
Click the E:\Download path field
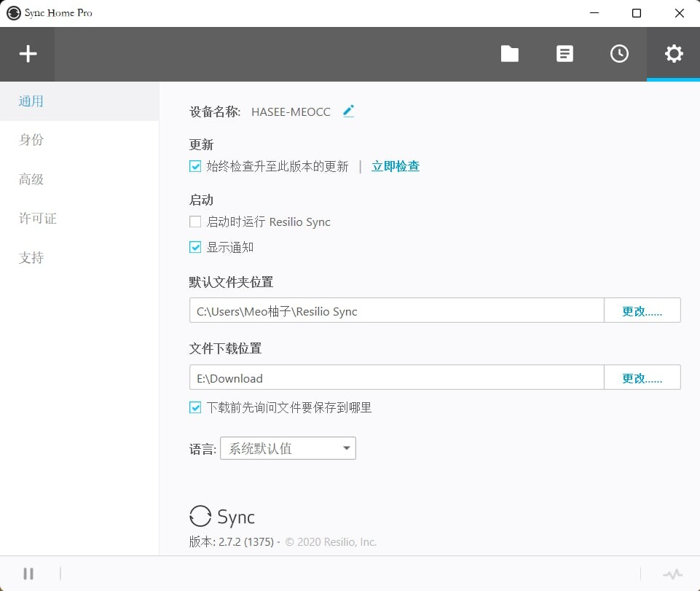point(397,377)
